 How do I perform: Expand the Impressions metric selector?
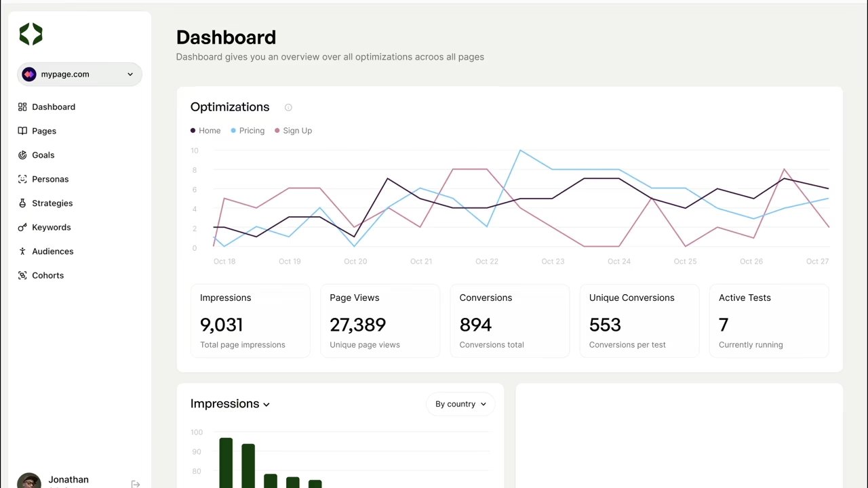[230, 403]
